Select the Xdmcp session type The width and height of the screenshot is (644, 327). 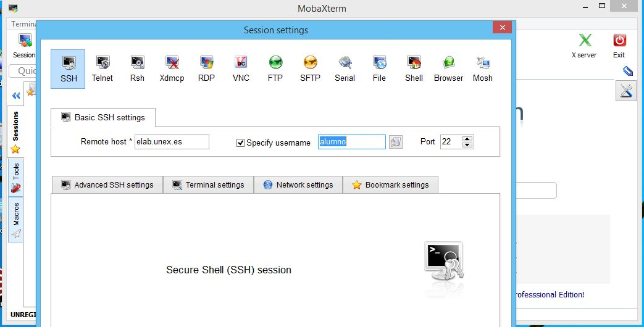(x=172, y=68)
